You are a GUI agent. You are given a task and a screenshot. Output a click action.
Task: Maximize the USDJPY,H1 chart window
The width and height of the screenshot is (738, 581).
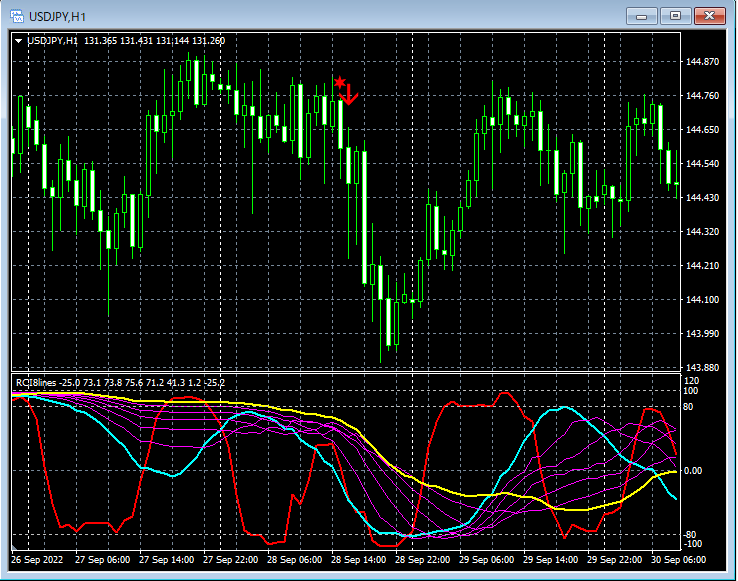(675, 16)
